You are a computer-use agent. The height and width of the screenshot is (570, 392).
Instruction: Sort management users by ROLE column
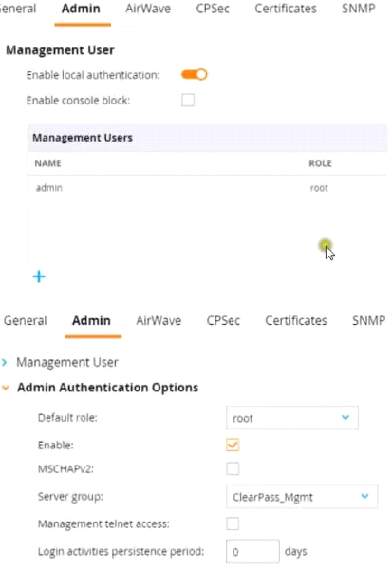[320, 163]
